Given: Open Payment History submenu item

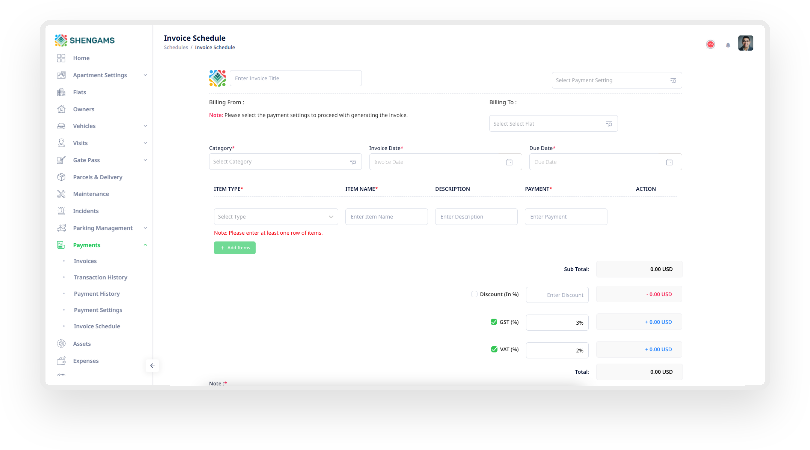Looking at the screenshot, I should click(x=97, y=294).
